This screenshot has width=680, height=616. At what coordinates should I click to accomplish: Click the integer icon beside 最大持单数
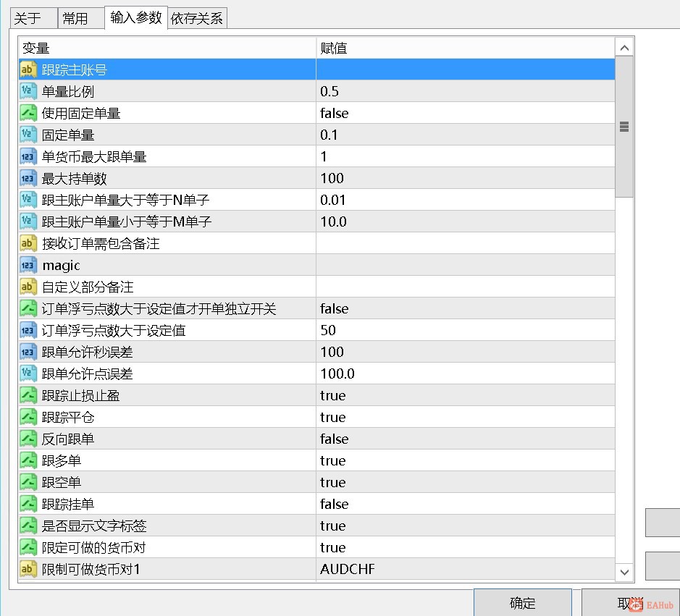(28, 178)
